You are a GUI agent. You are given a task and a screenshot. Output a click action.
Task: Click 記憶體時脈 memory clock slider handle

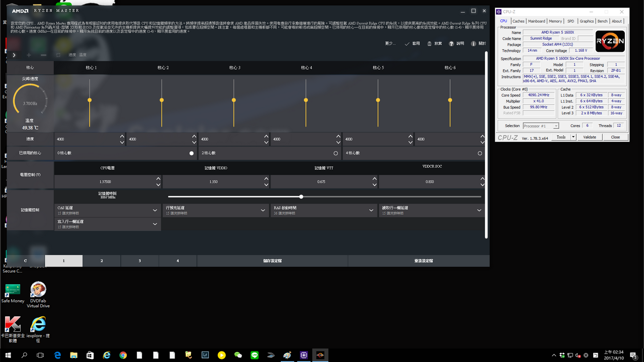pyautogui.click(x=301, y=197)
